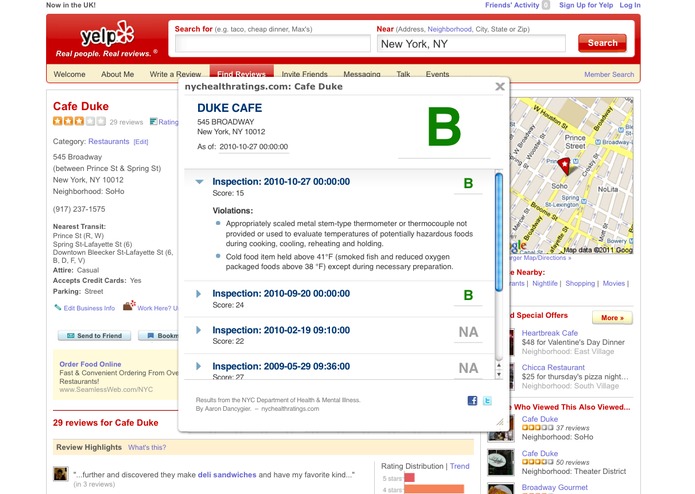Screen dimensions: 695x494
Task: Expand the 2009-05-29 inspection entry
Action: 199,366
